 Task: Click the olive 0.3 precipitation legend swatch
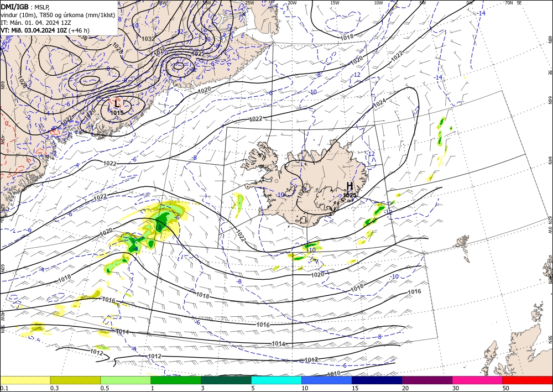(75, 380)
